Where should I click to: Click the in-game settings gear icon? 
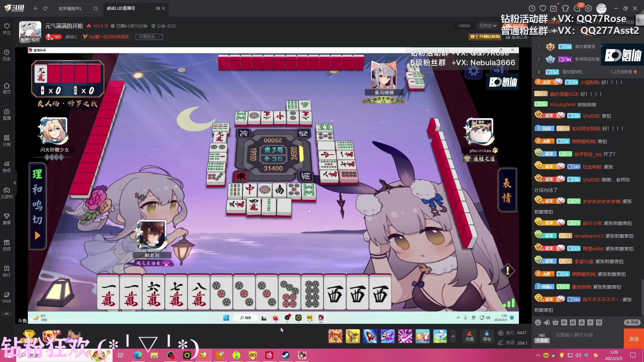[474, 71]
